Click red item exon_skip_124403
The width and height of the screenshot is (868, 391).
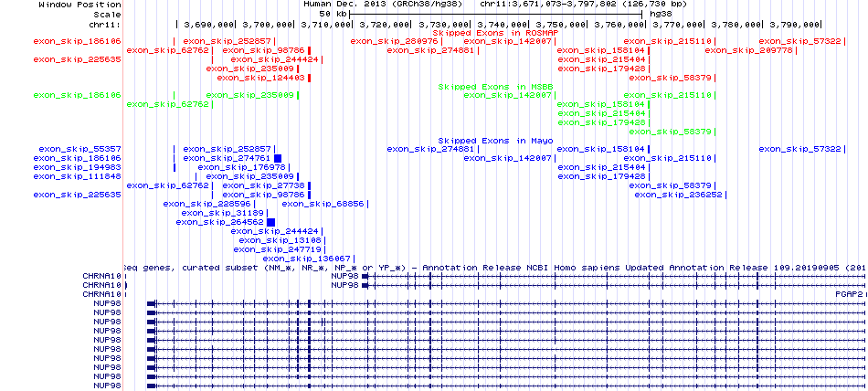261,78
